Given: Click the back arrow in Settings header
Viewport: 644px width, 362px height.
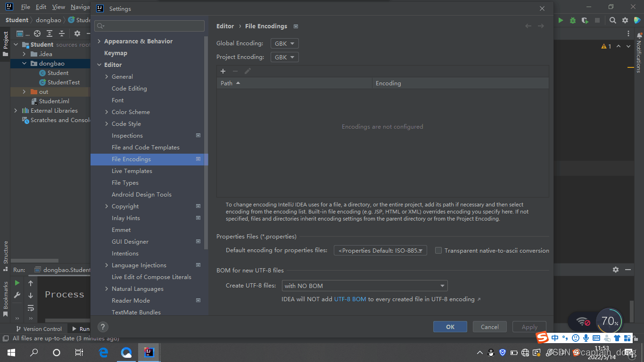Looking at the screenshot, I should pyautogui.click(x=528, y=26).
